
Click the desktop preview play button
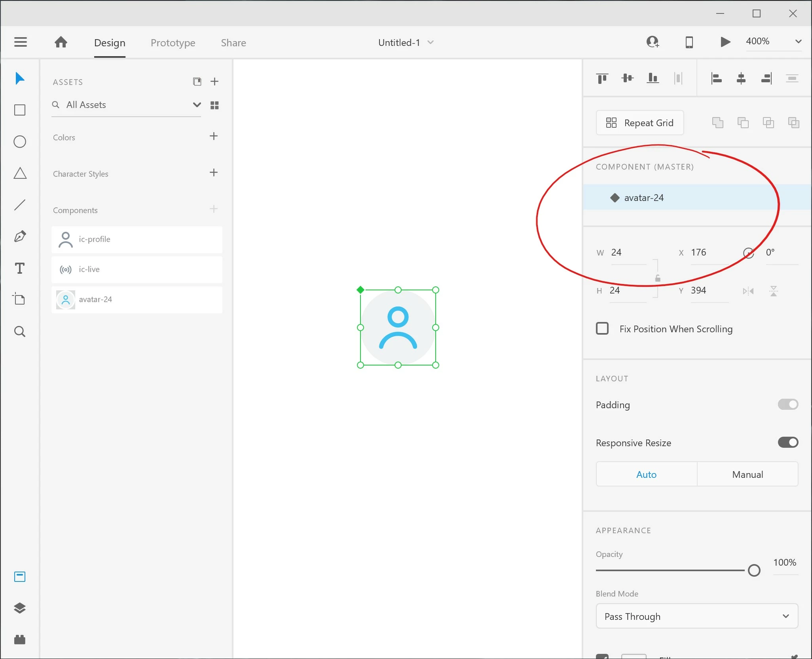pyautogui.click(x=725, y=42)
